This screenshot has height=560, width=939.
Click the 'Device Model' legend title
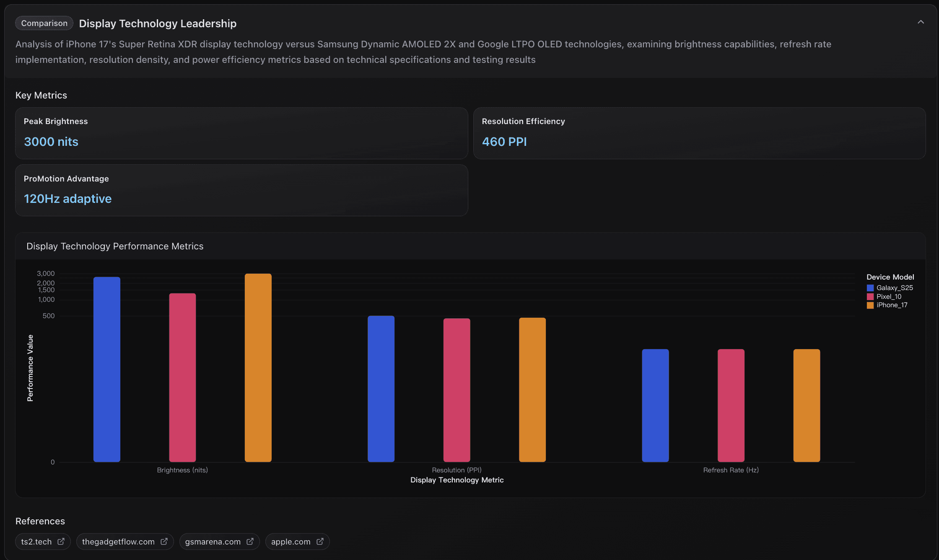coord(890,277)
